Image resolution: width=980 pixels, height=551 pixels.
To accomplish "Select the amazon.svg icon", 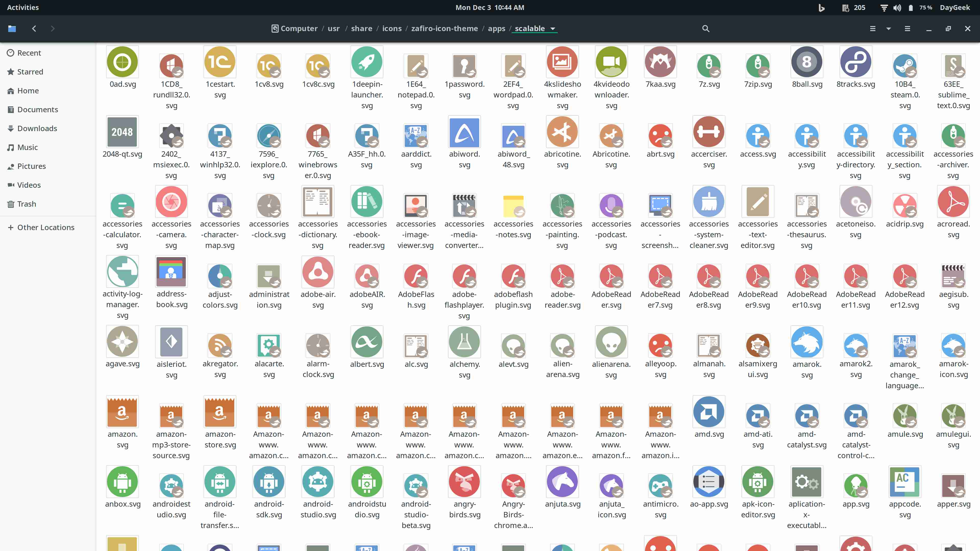I will 122,412.
